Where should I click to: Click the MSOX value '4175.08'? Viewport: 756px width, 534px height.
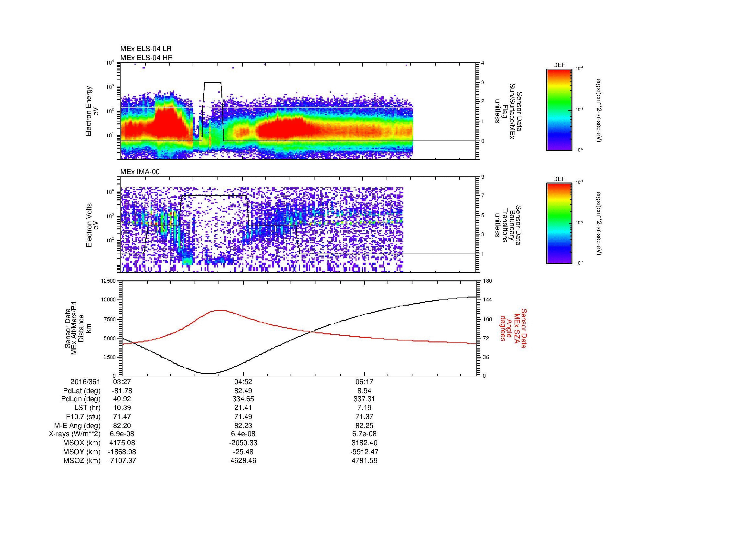(122, 443)
